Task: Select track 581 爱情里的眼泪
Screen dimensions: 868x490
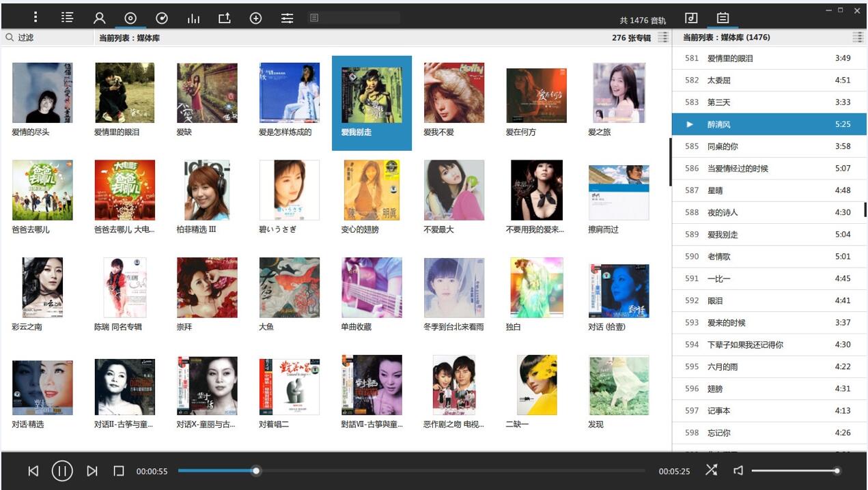Action: tap(769, 58)
